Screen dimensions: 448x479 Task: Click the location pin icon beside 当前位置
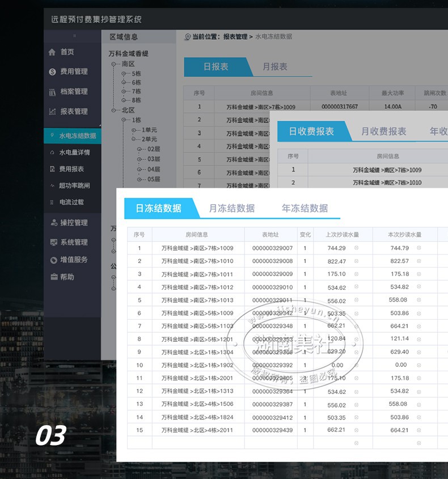coord(188,37)
